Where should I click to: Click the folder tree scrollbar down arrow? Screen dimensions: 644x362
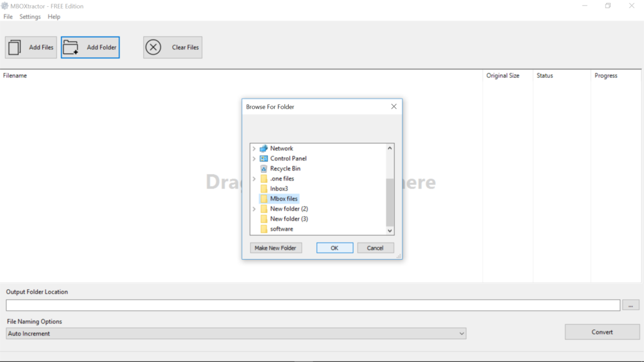point(390,231)
